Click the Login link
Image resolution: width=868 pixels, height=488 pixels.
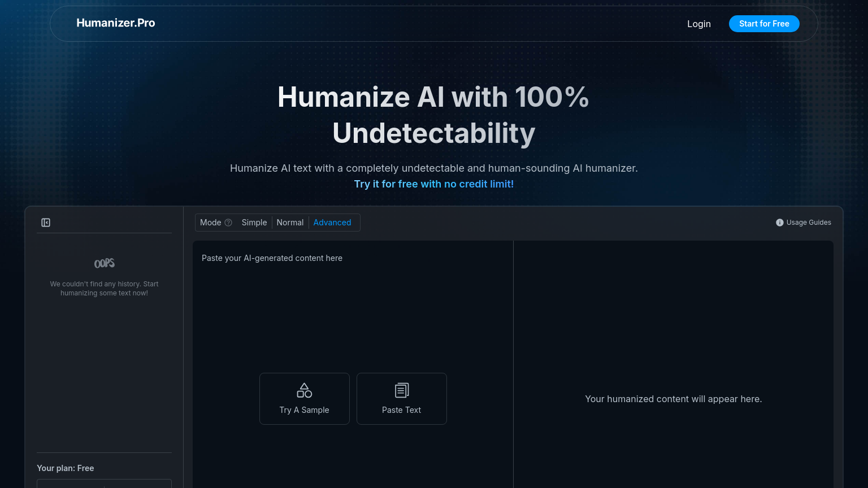click(699, 24)
